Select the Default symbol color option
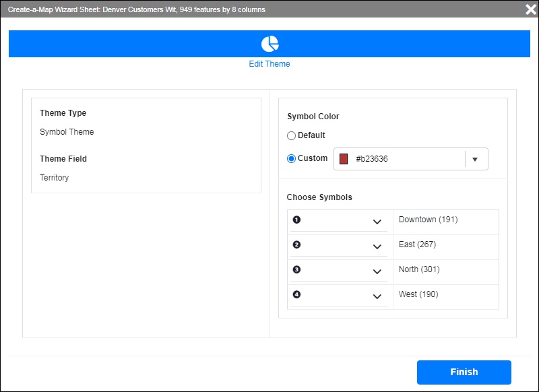Screen dimensions: 539x392 [291, 135]
